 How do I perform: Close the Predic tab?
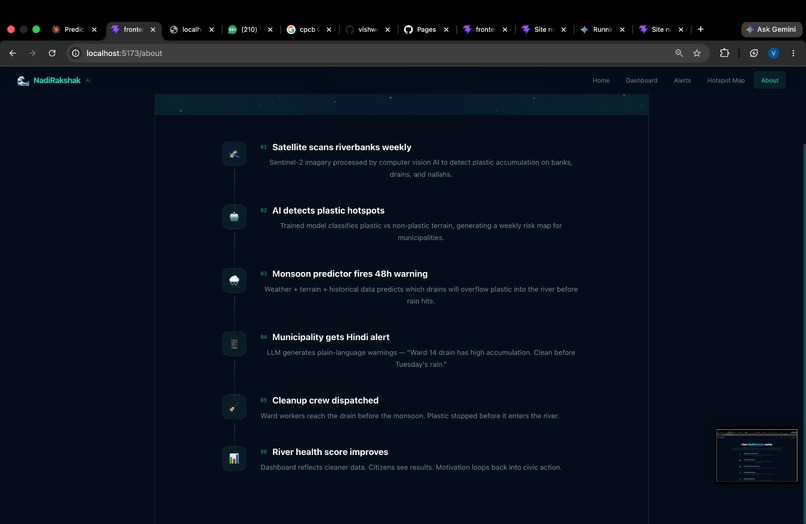pyautogui.click(x=94, y=29)
